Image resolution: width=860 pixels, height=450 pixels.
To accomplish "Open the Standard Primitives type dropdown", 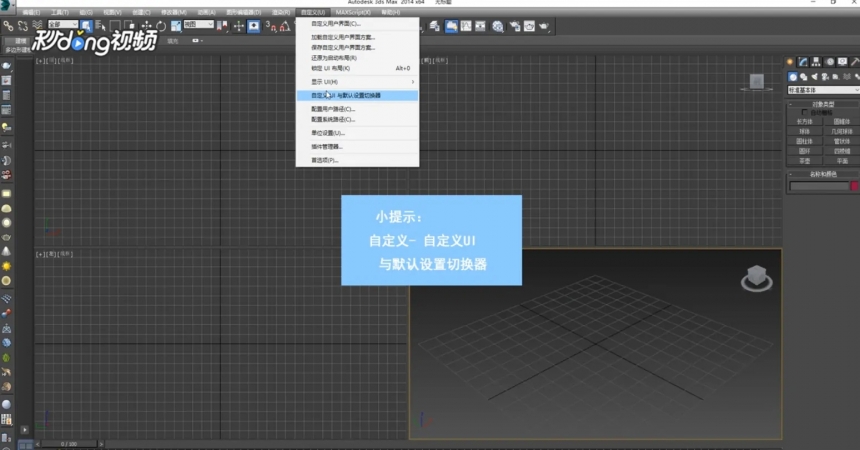I will 823,89.
